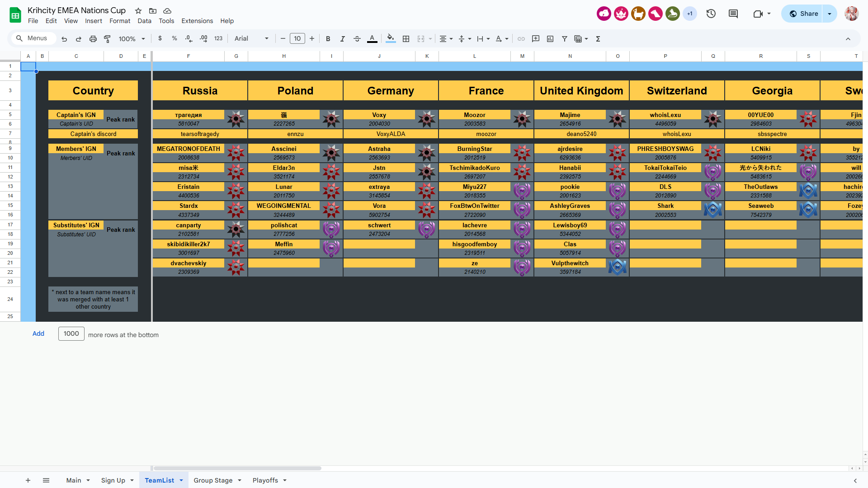Click the Share button
Image resolution: width=868 pixels, height=488 pixels.
tap(803, 14)
